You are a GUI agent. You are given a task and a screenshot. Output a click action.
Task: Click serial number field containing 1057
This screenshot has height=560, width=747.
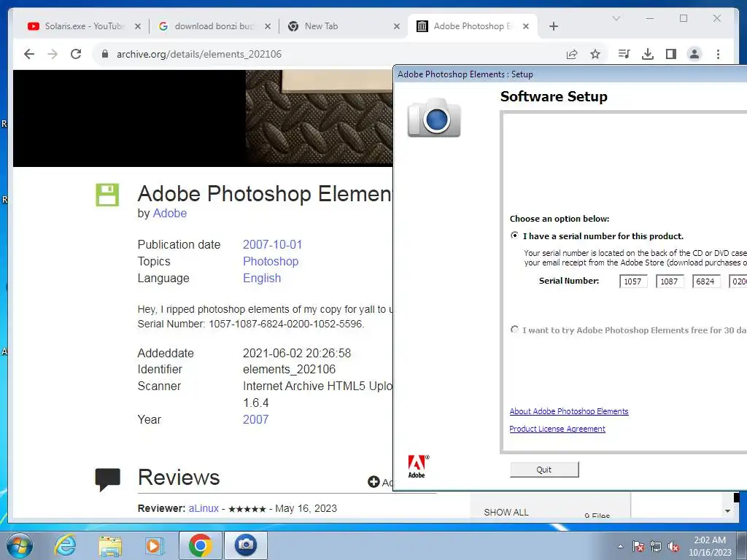[x=633, y=281]
